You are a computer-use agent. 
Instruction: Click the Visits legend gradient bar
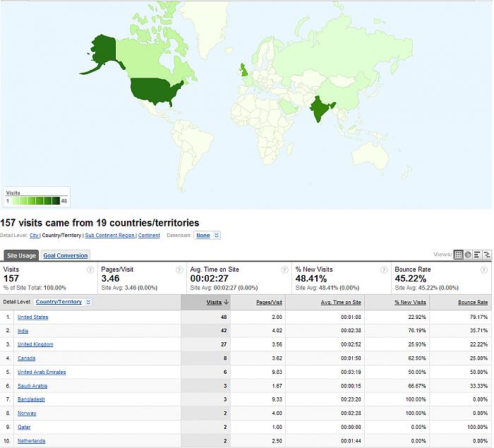(35, 200)
